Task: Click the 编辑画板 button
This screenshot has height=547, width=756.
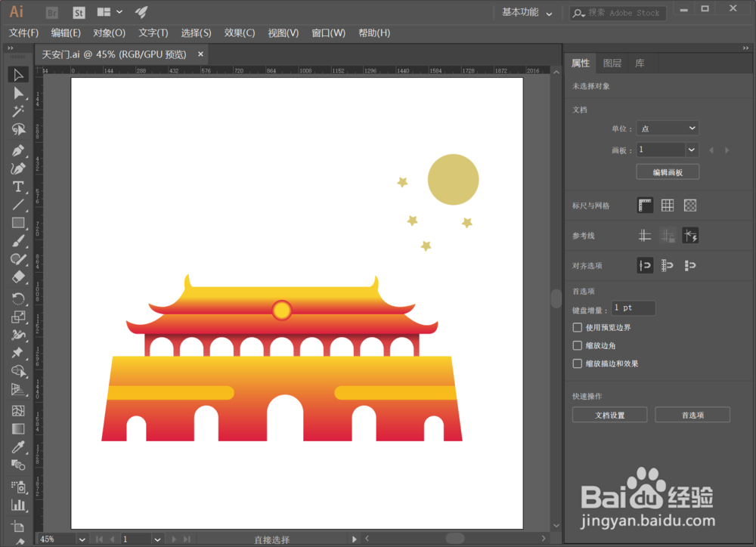Action: 667,172
